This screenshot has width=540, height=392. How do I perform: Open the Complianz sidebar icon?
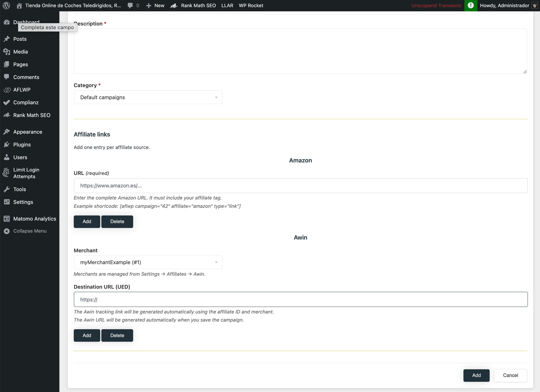[26, 102]
